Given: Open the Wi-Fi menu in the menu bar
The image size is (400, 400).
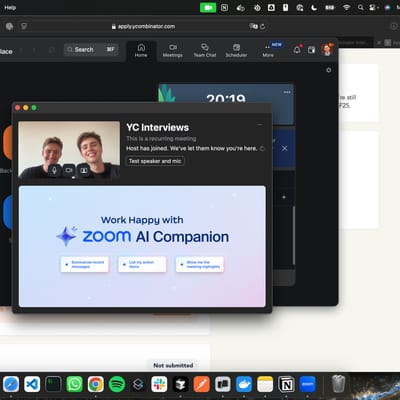Looking at the screenshot, I should (346, 7).
